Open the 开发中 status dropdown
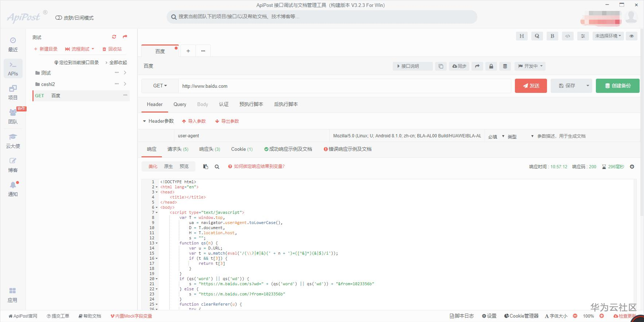The height and width of the screenshot is (322, 644). 531,66
